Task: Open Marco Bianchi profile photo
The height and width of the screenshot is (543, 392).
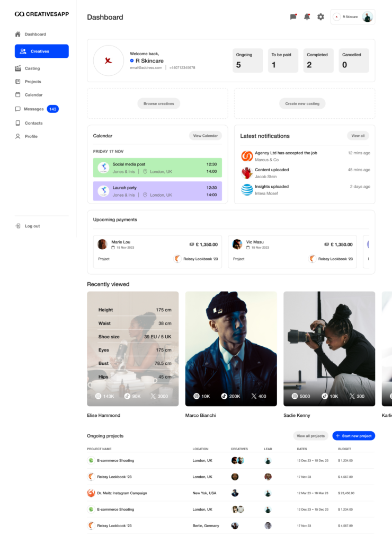Action: click(x=231, y=349)
